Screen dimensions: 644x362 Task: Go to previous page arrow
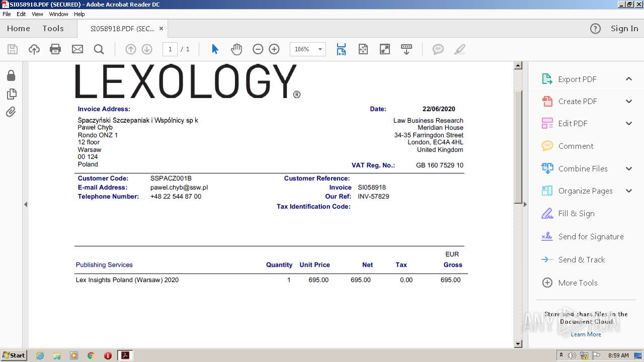pyautogui.click(x=131, y=49)
